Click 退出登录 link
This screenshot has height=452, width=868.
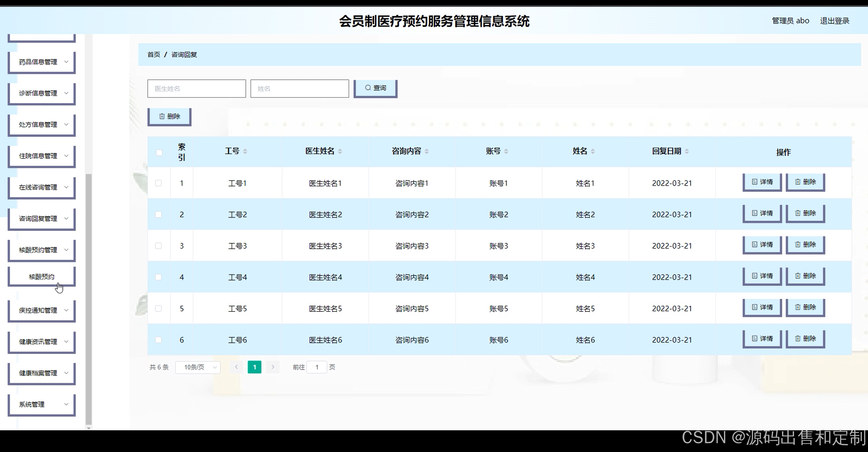[834, 21]
